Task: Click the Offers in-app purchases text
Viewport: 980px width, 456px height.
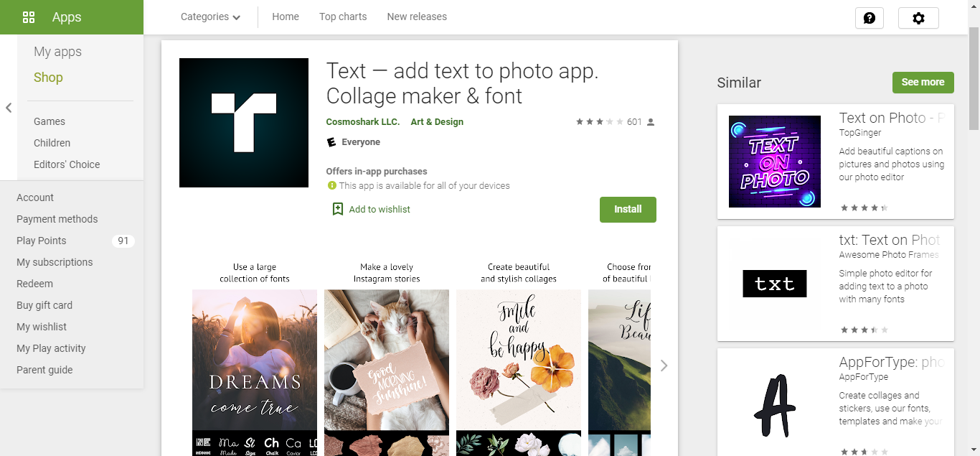Action: pos(377,172)
